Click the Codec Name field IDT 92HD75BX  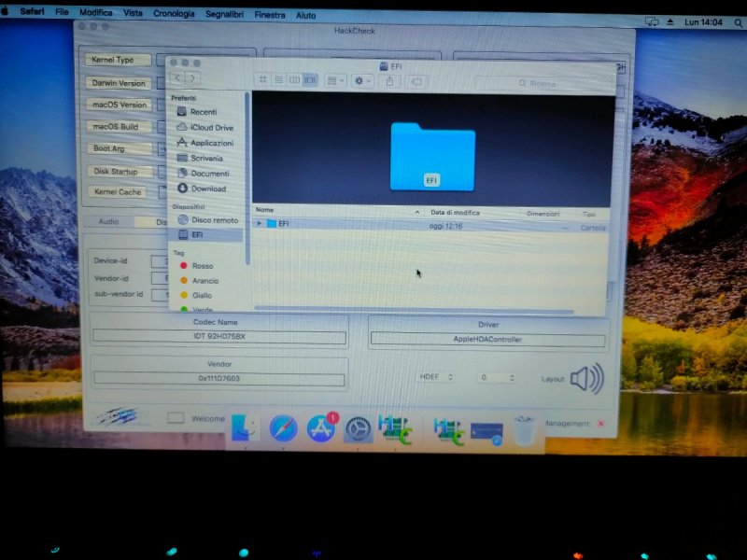219,337
